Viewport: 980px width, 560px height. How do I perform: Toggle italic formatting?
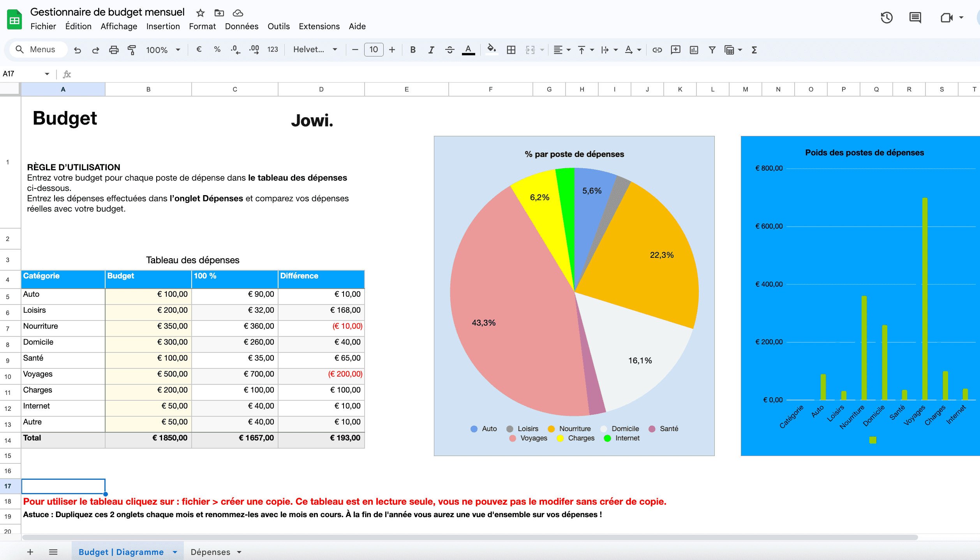pos(431,49)
